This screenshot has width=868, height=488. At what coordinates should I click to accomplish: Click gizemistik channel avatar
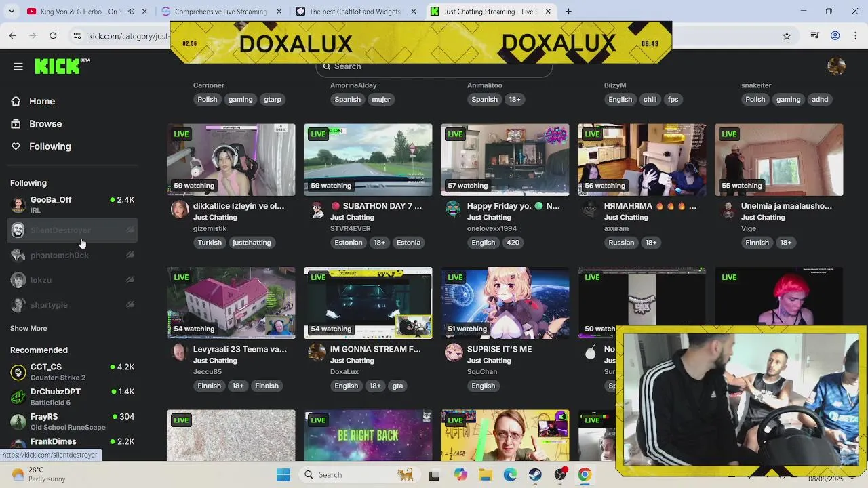coord(180,209)
